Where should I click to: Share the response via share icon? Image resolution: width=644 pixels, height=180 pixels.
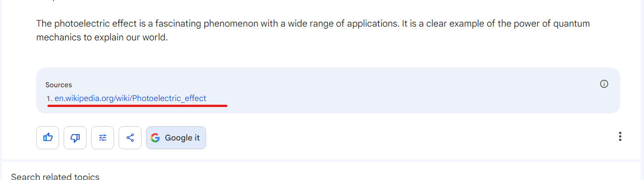(130, 138)
